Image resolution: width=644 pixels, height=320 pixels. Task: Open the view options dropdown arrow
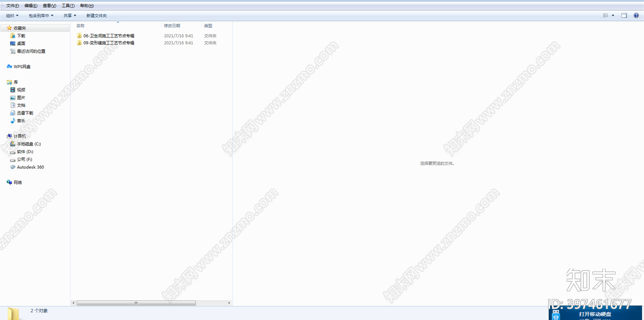613,15
